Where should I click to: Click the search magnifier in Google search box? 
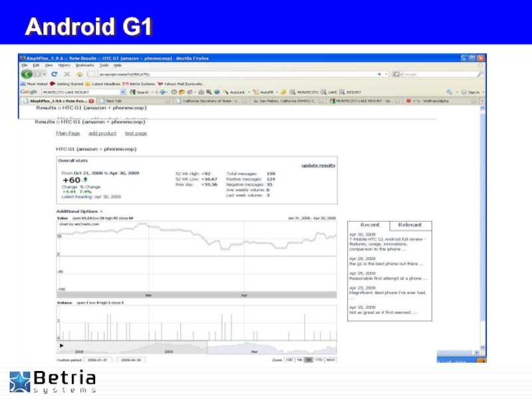coord(479,74)
